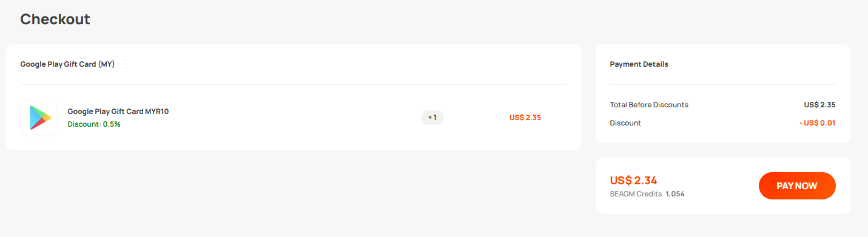Click the Discount label in Payment Details
The image size is (868, 237).
tap(625, 123)
